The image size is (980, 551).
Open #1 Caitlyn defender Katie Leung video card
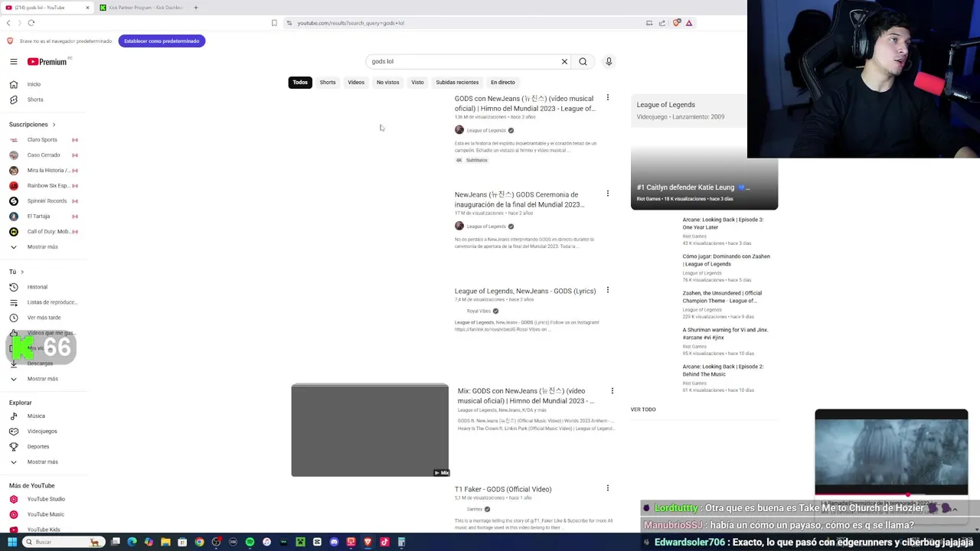tap(704, 176)
